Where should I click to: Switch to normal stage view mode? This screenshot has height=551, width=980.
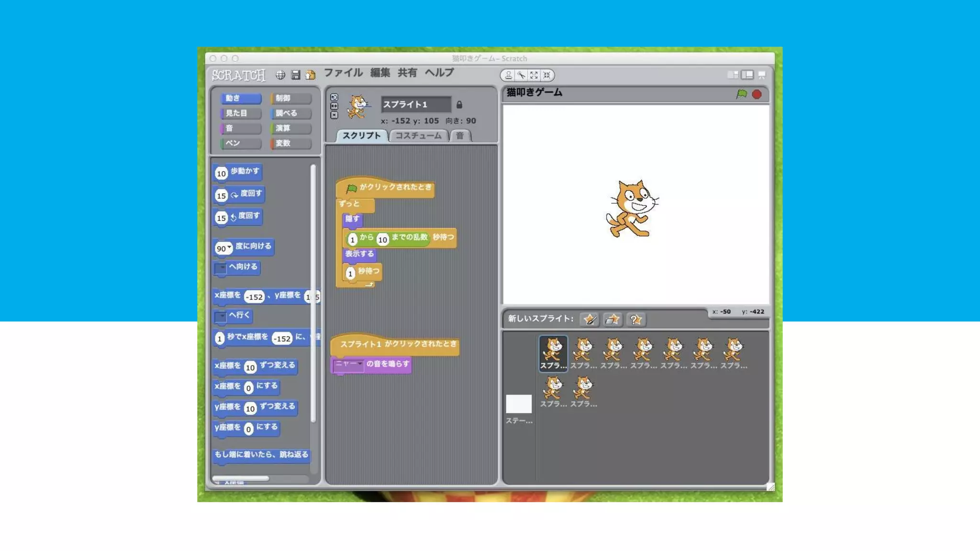pos(747,75)
